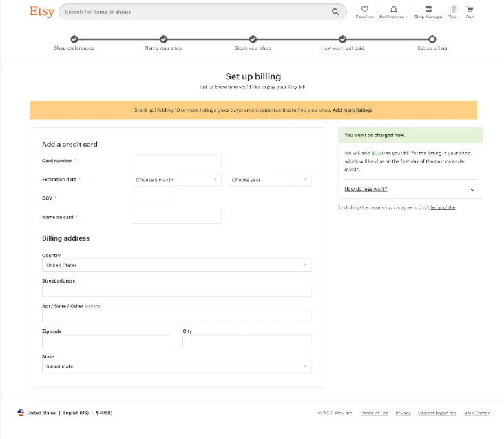Open the Choose a month dropdown
The height and width of the screenshot is (439, 504).
coord(176,180)
